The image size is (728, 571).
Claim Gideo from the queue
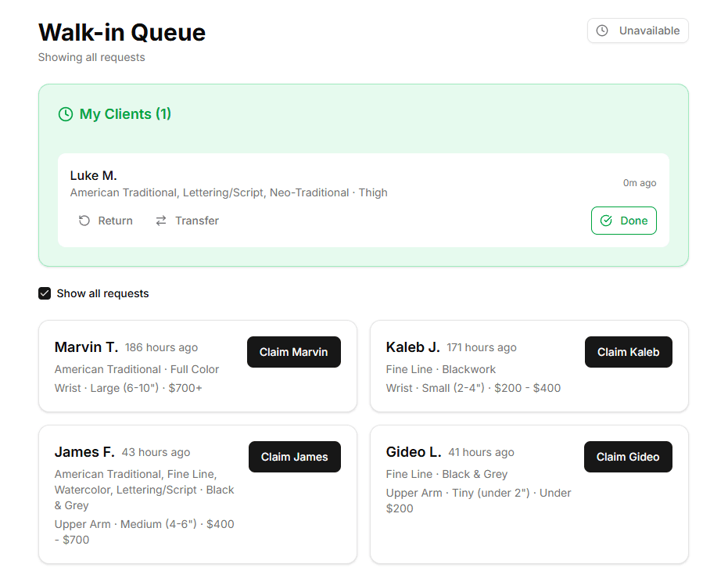628,457
